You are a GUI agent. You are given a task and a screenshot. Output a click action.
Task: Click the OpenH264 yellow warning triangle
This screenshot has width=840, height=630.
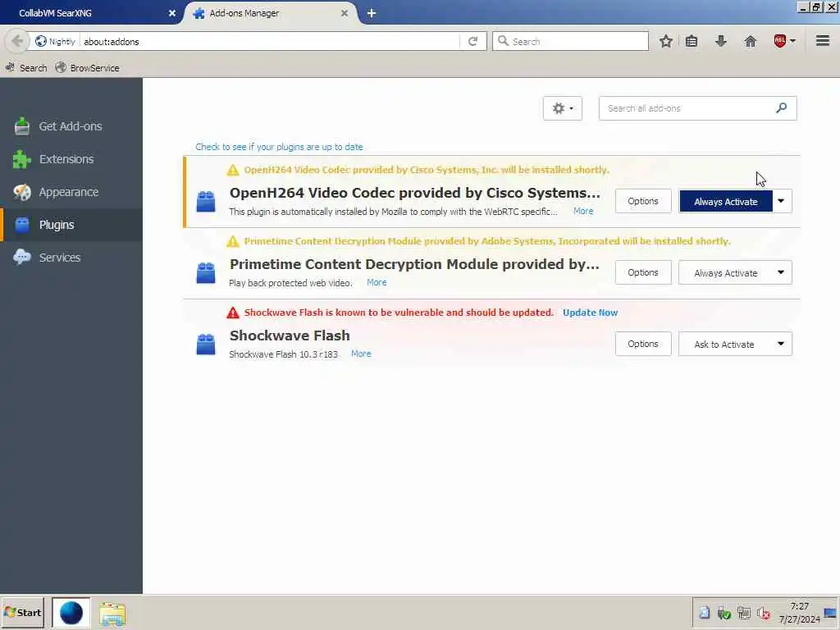(232, 170)
